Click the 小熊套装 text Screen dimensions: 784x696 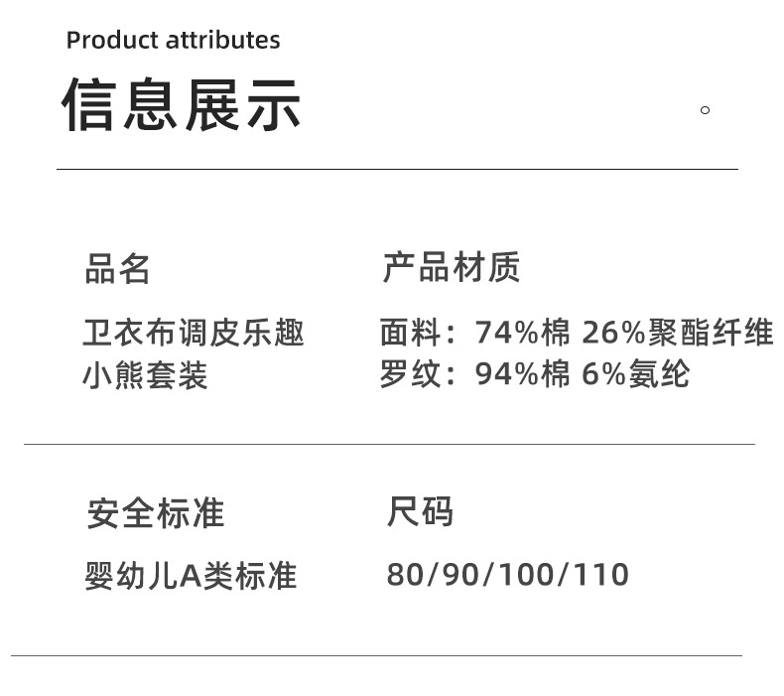[145, 376]
